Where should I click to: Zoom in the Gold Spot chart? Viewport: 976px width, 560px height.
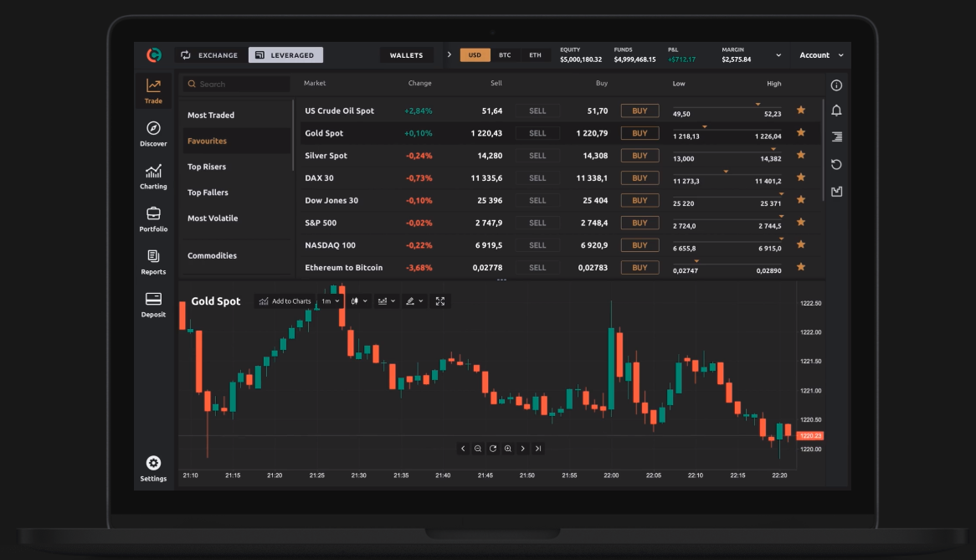coord(508,449)
